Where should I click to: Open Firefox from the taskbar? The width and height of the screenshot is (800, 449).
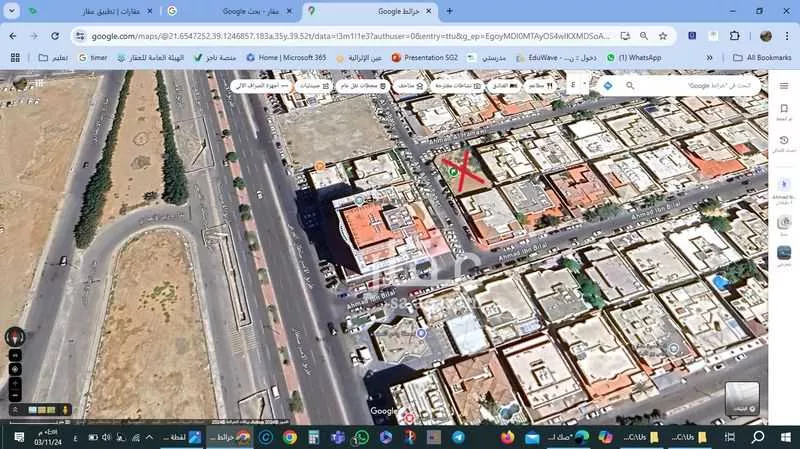pyautogui.click(x=507, y=437)
